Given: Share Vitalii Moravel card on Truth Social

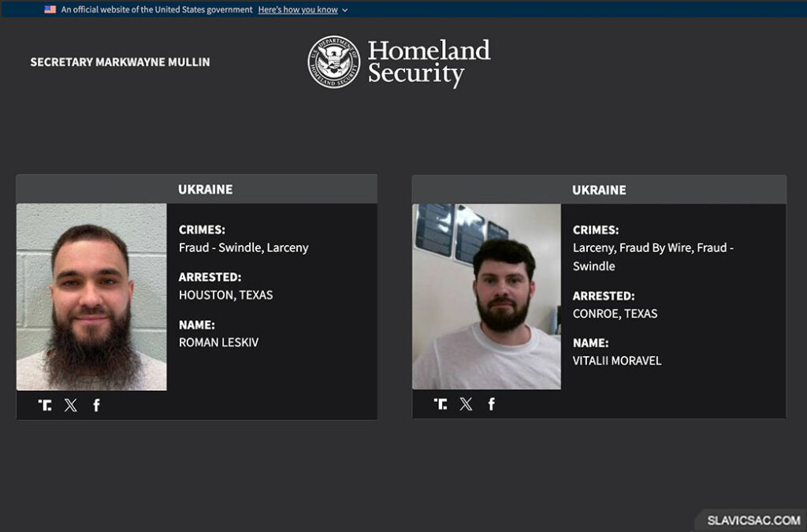Looking at the screenshot, I should (441, 404).
